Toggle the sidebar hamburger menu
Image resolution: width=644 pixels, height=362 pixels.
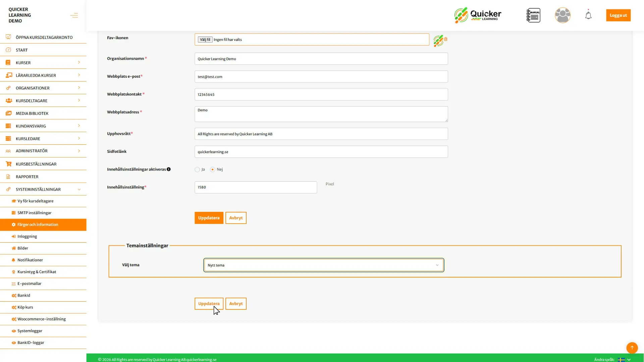(x=74, y=15)
